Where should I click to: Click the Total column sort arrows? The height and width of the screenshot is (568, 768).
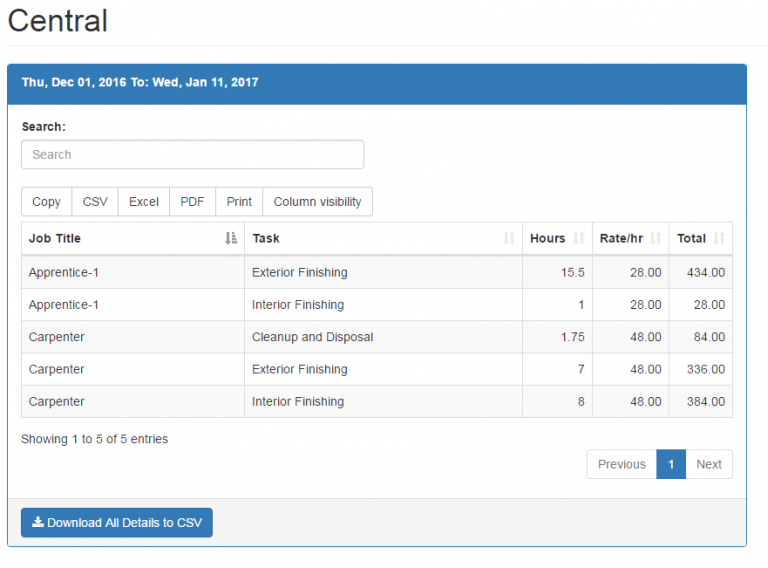[x=719, y=238]
